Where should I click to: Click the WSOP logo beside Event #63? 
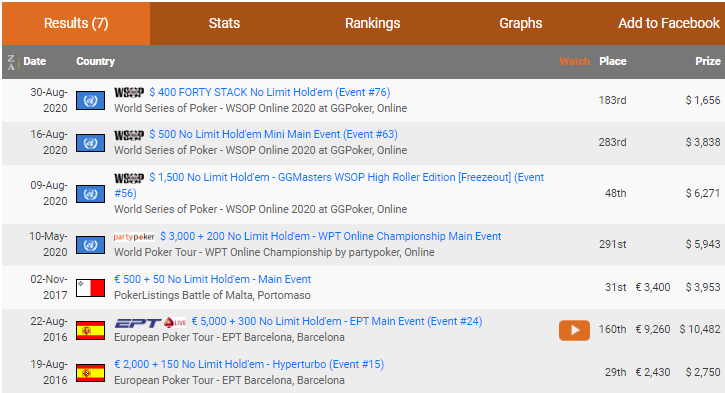(129, 135)
